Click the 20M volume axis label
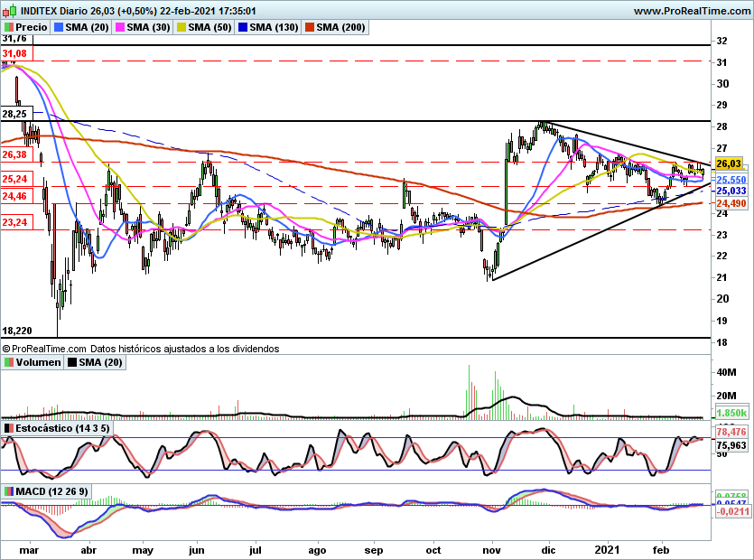Screen dimensions: 754x560 (726, 396)
